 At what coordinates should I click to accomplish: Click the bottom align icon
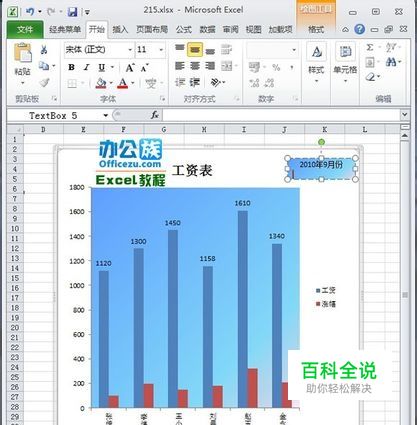tap(210, 51)
